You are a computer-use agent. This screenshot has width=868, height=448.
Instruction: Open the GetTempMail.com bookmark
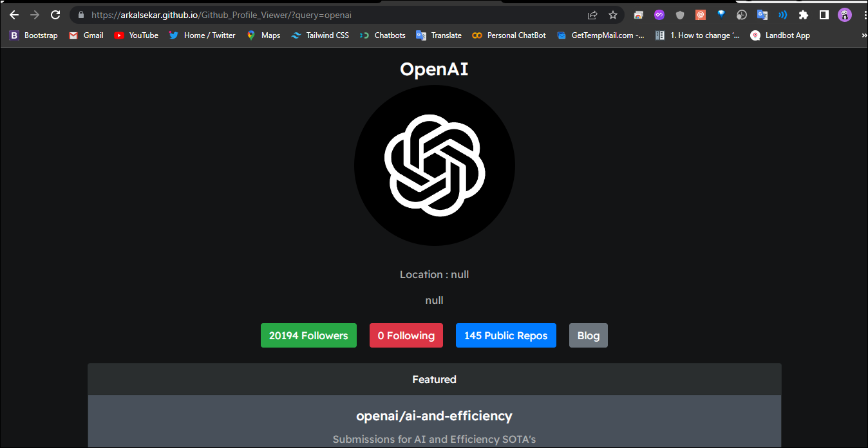601,35
